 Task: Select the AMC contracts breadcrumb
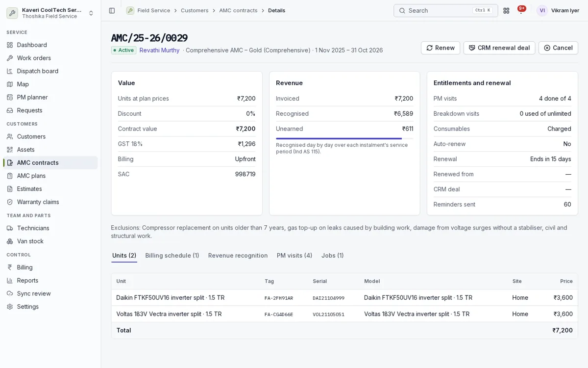238,10
